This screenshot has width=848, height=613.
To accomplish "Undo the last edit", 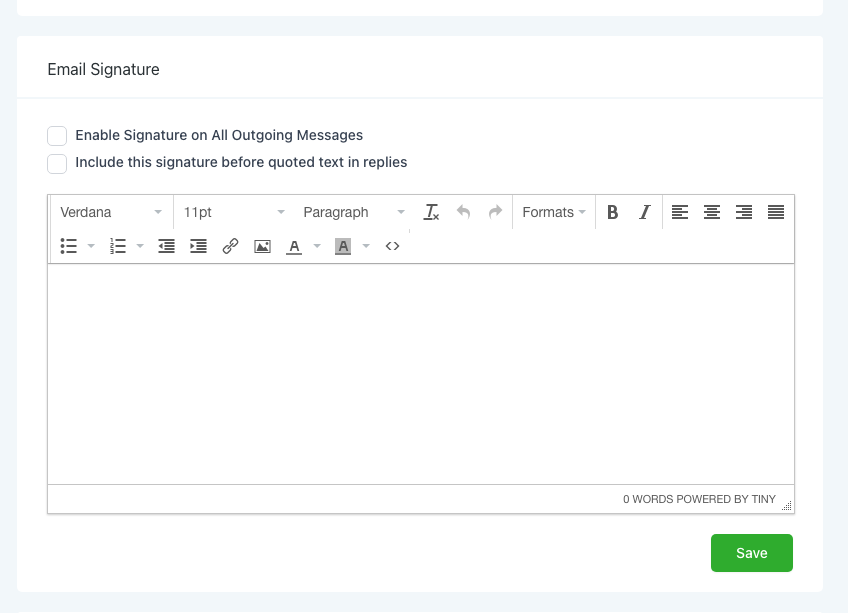I will pyautogui.click(x=463, y=212).
